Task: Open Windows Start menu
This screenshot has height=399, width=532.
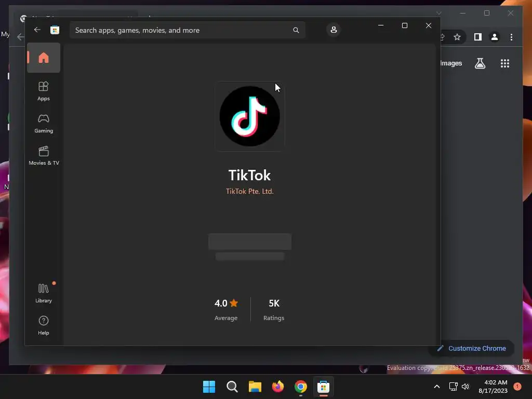Action: (209, 387)
